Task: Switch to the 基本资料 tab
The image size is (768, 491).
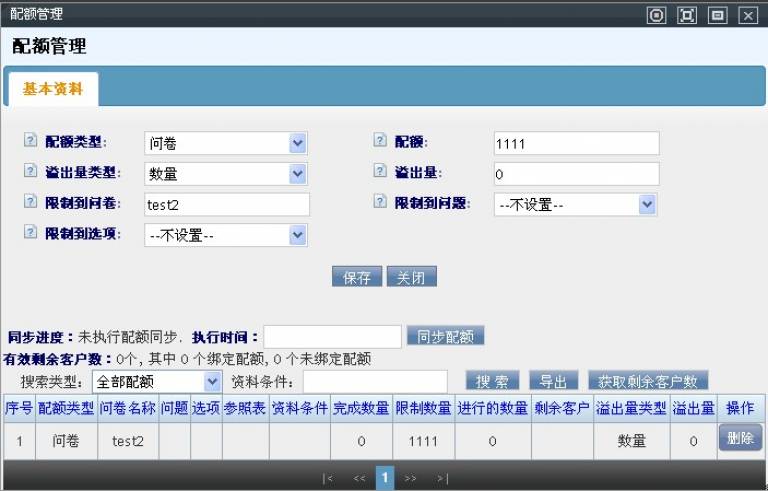Action: pos(53,88)
